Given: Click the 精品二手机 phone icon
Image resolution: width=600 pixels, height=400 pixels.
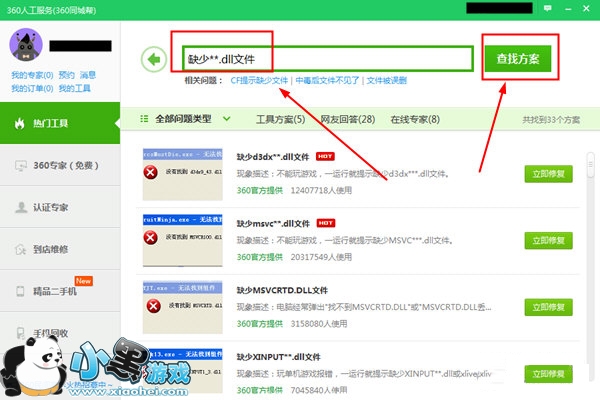Looking at the screenshot, I should click(x=20, y=291).
